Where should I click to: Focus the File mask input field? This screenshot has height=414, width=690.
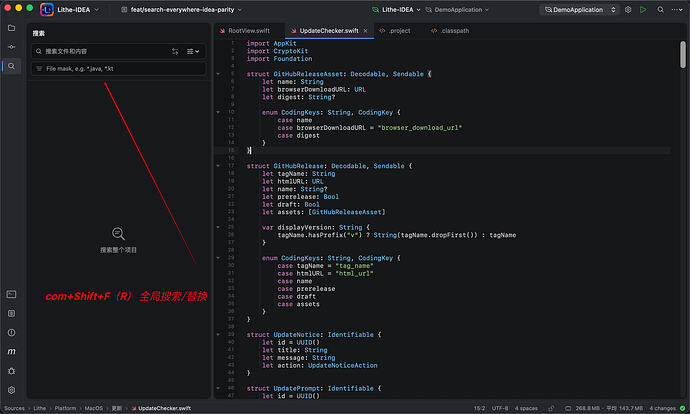click(x=118, y=69)
